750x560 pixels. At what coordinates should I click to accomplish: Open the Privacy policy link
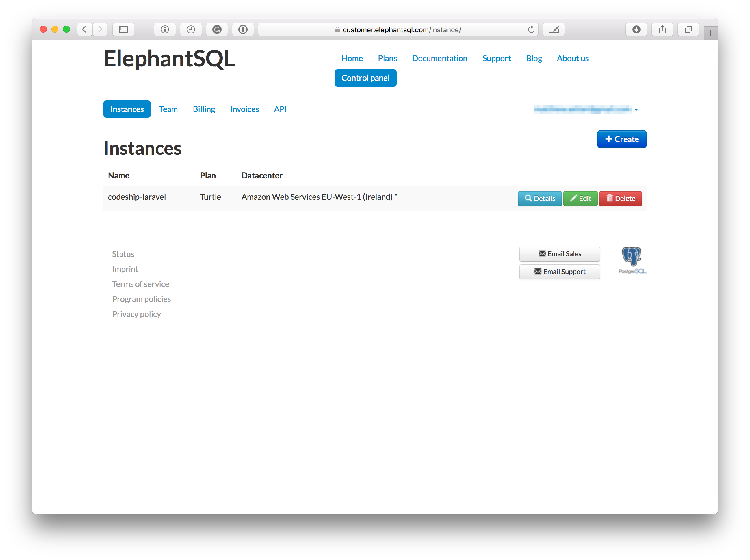point(136,314)
